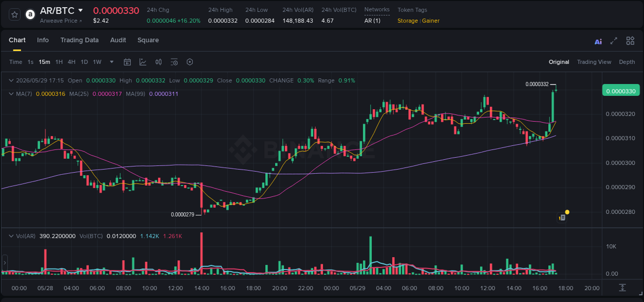Click the Arweave coin logo icon
The image size is (644, 302).
(30, 14)
